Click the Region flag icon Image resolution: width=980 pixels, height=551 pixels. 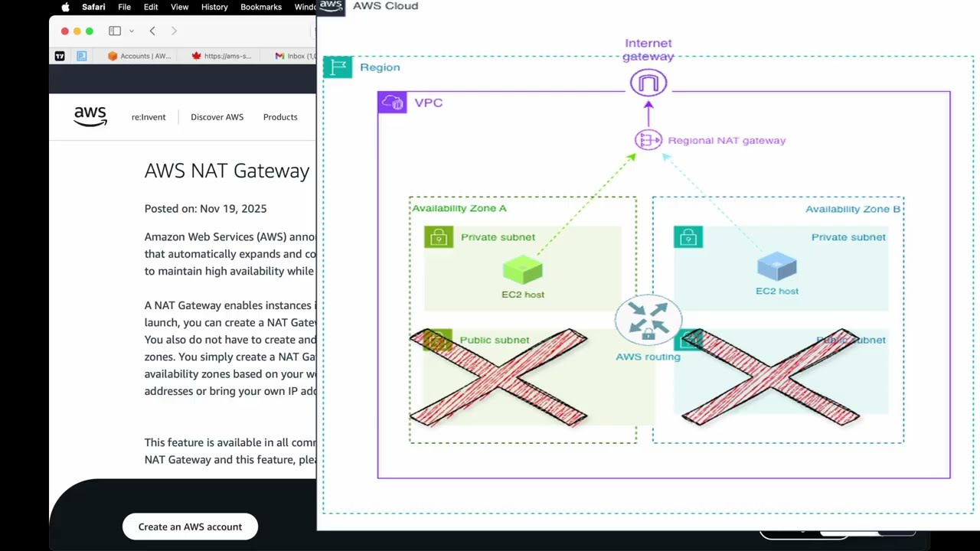coord(338,67)
